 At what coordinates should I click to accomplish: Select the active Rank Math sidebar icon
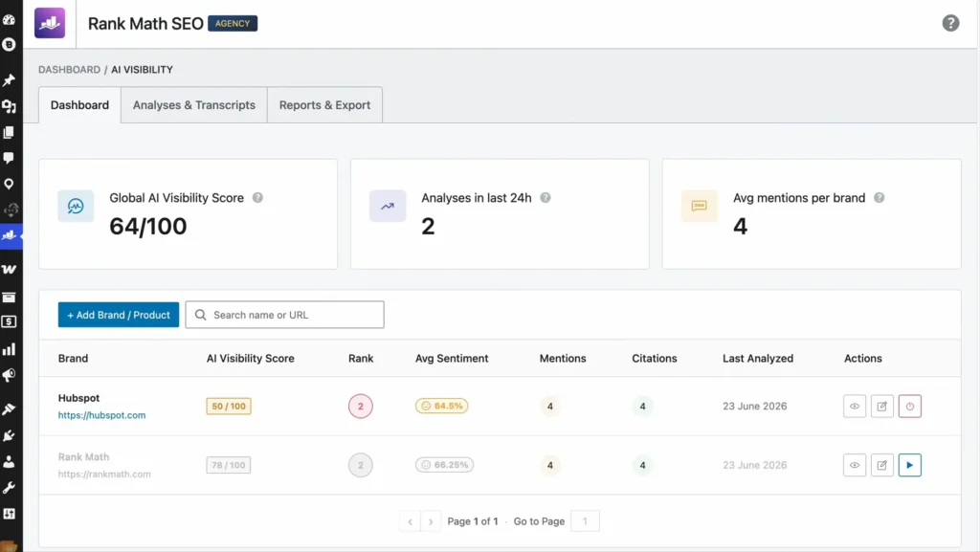coord(9,236)
